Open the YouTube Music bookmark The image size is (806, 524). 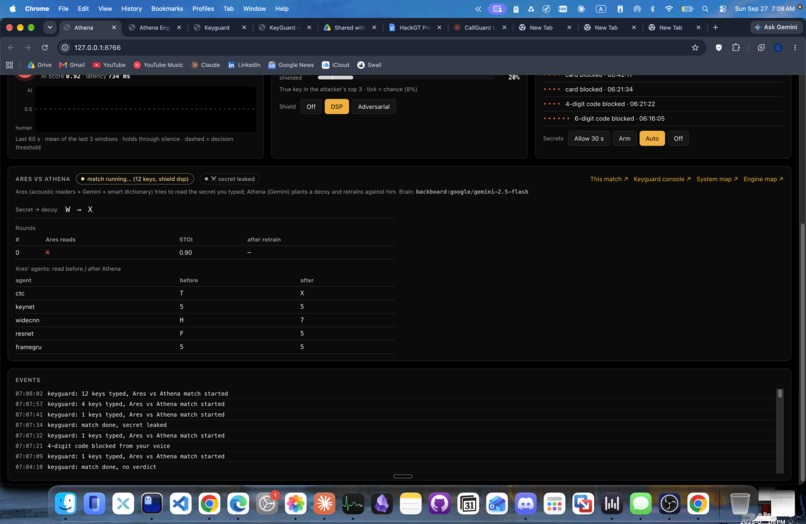(158, 65)
